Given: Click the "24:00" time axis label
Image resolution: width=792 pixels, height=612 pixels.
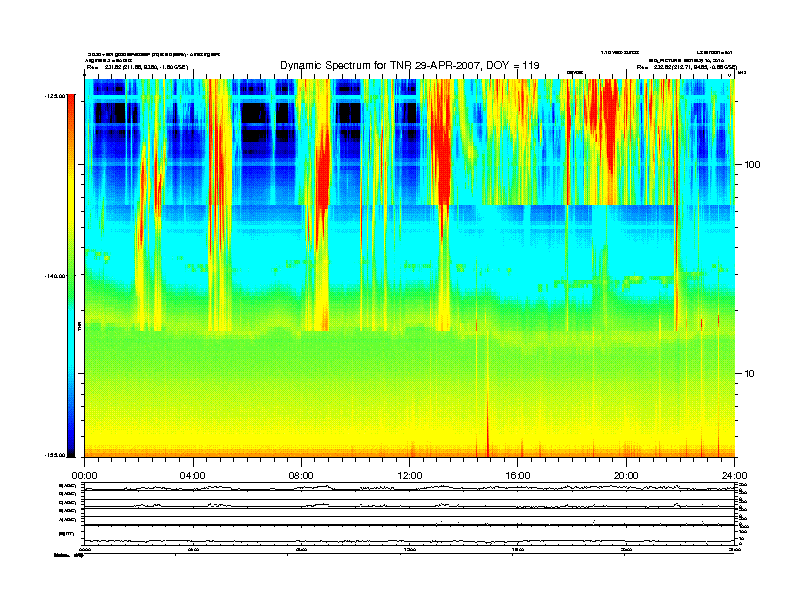Looking at the screenshot, I should (x=734, y=476).
